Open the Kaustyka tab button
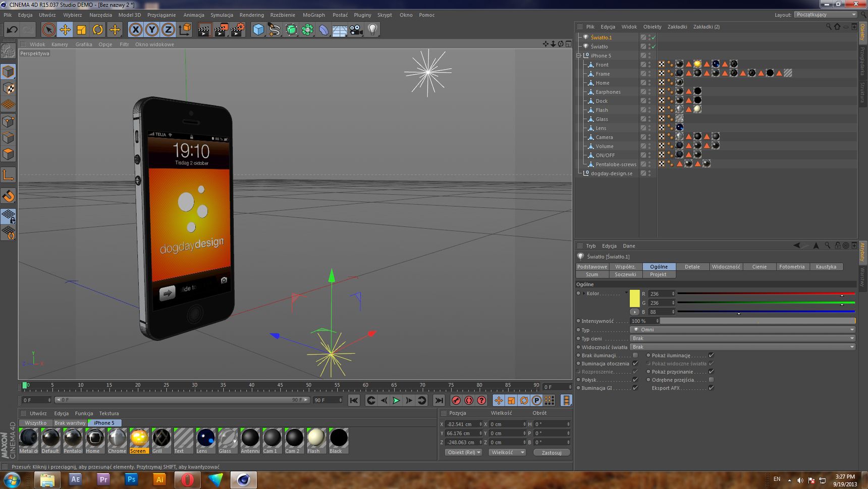868x489 pixels. (826, 267)
